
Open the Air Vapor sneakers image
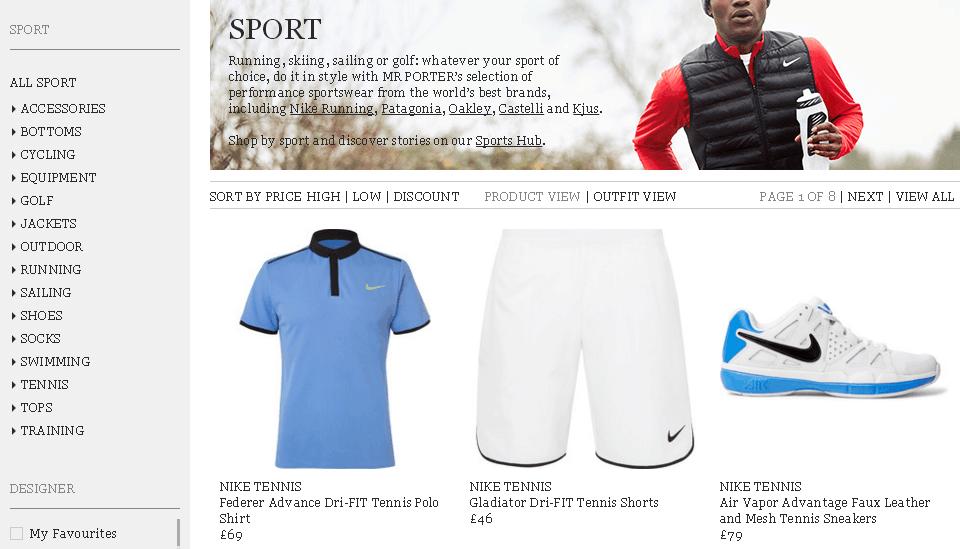[x=831, y=347]
